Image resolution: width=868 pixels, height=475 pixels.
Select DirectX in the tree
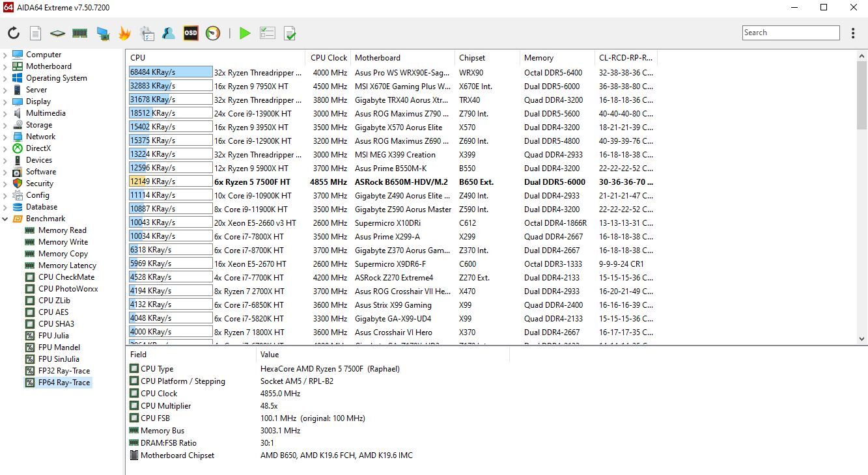[x=38, y=148]
